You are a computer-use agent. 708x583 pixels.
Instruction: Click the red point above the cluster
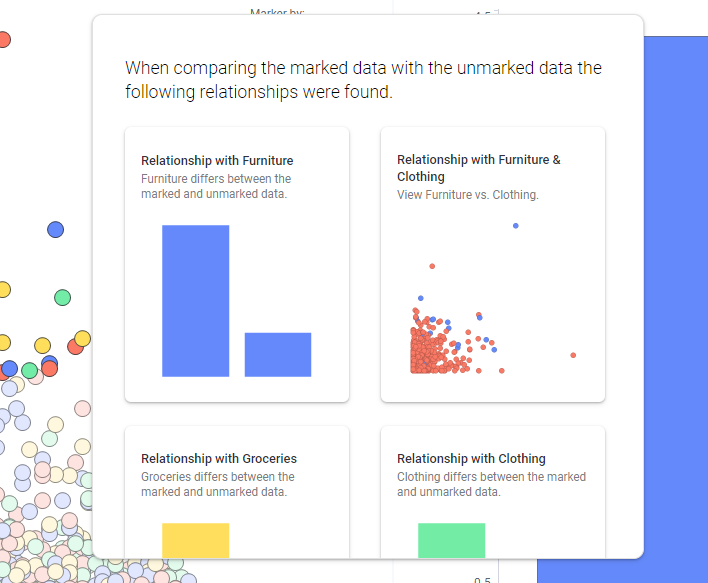tap(432, 266)
